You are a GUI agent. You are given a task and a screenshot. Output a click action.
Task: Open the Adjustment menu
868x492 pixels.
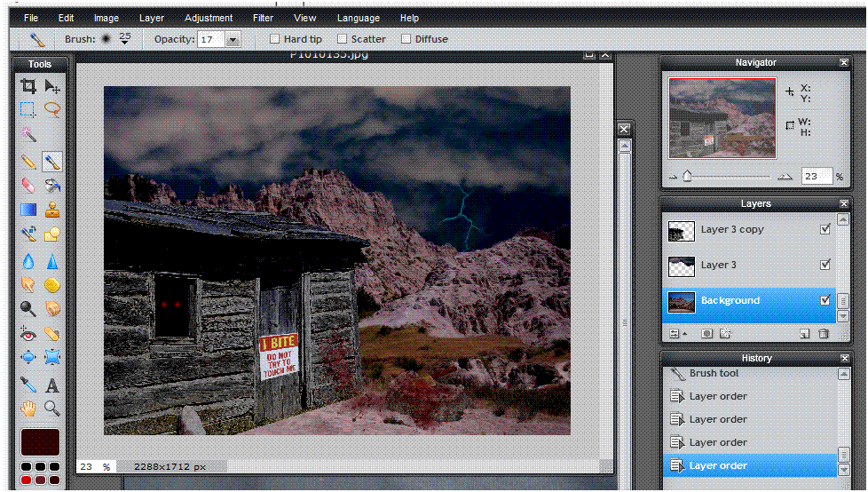[209, 18]
